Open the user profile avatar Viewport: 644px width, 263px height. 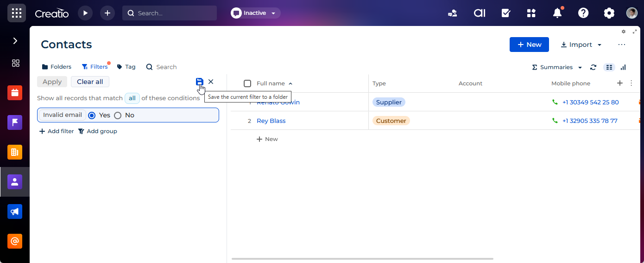(x=632, y=13)
